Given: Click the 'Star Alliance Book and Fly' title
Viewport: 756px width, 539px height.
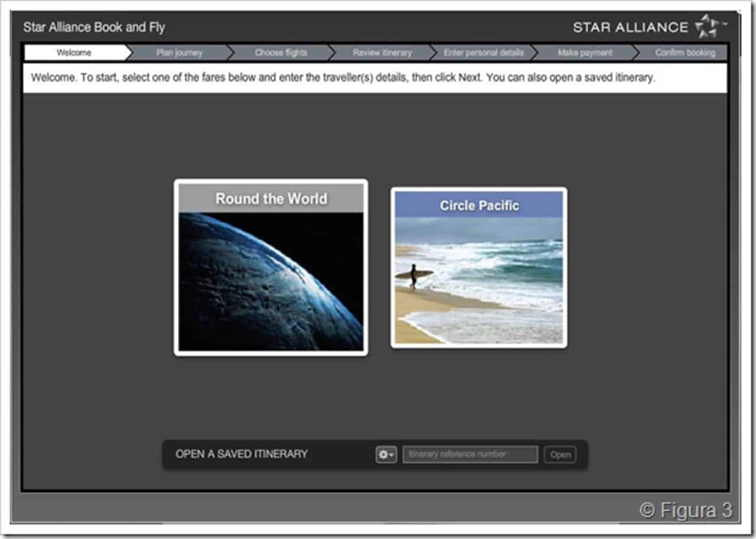Looking at the screenshot, I should [94, 27].
